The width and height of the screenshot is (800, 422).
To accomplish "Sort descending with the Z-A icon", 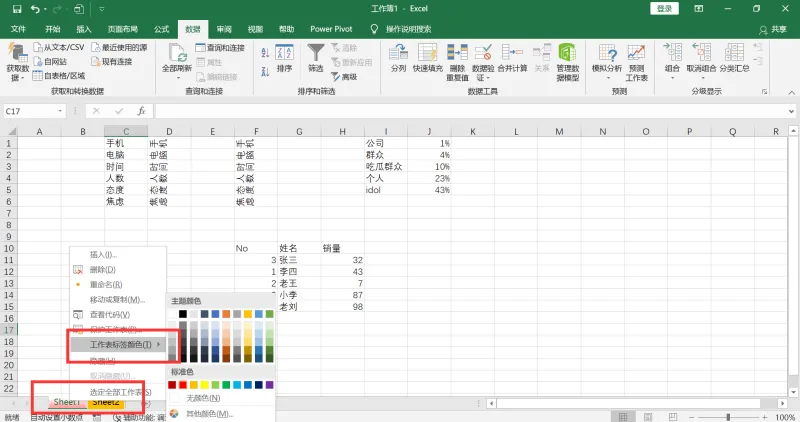I will 265,71.
